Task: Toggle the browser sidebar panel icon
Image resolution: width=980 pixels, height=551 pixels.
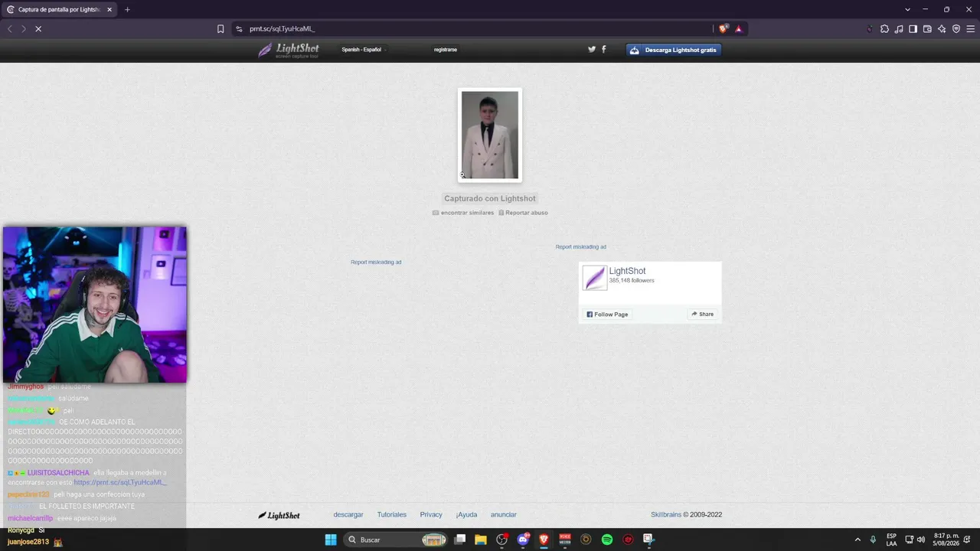Action: [x=913, y=29]
